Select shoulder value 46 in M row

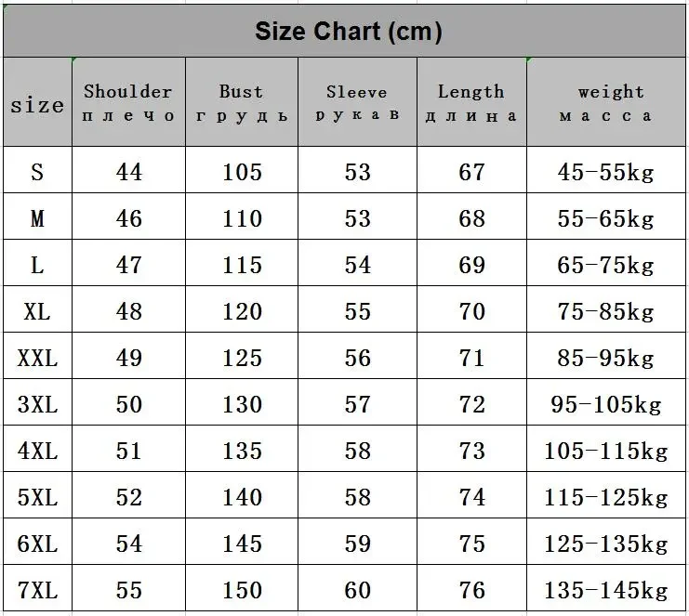tap(128, 218)
